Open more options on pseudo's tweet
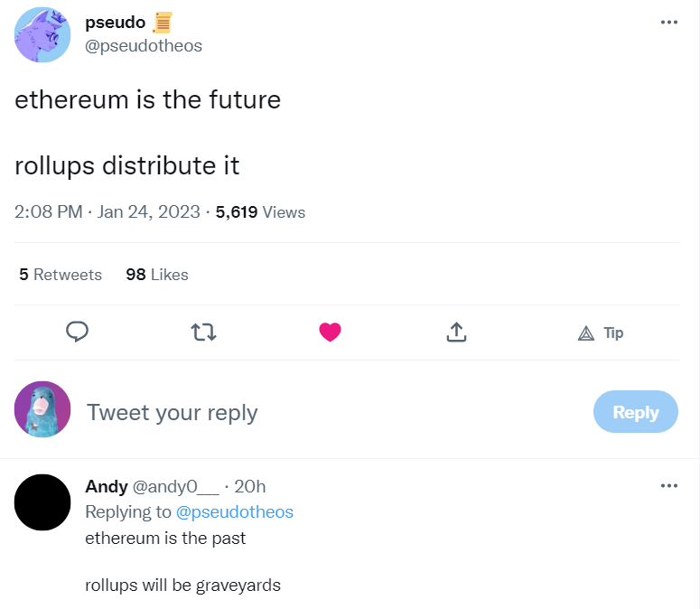700x609 pixels. pos(668,22)
